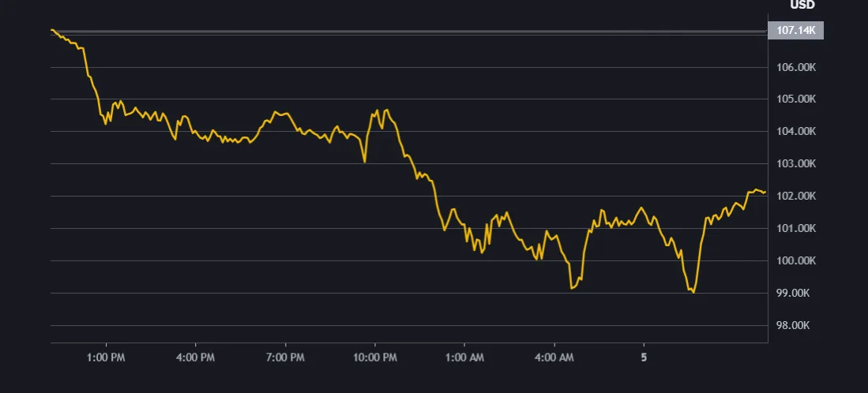Click the 107.14K price label
Viewport: 868px width, 393px height.
795,31
